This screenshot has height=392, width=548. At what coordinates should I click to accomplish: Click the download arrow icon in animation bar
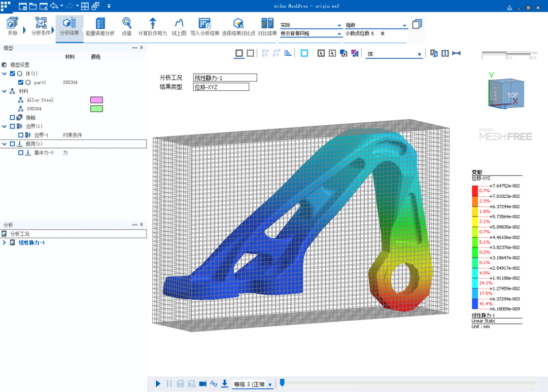click(225, 383)
